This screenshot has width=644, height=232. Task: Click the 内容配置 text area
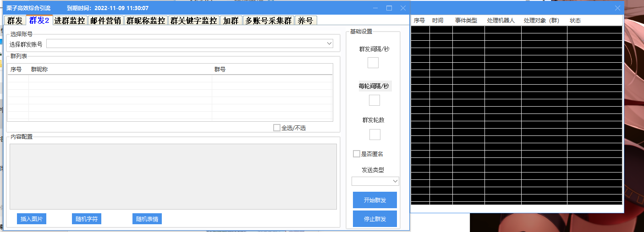click(x=173, y=177)
